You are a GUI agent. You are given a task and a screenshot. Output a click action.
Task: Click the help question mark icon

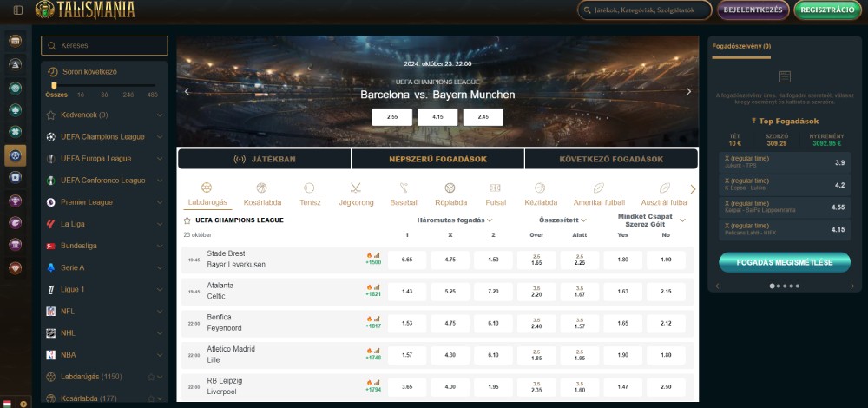point(23,404)
